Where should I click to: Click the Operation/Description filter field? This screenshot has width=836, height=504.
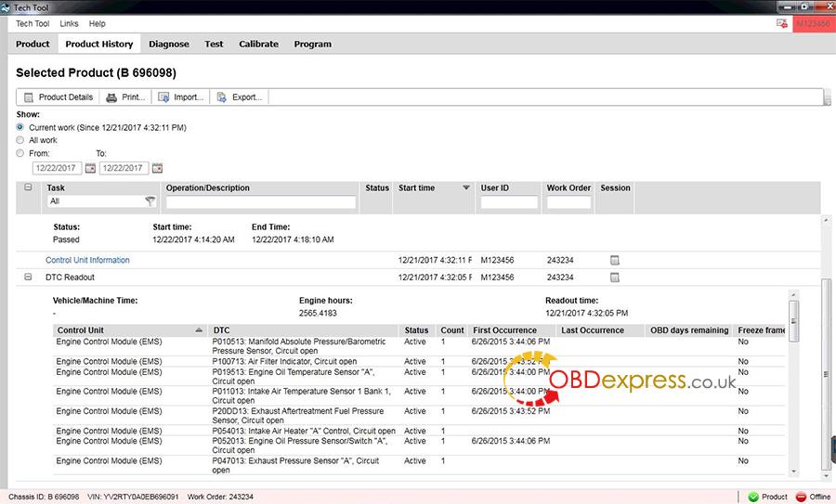(x=261, y=201)
